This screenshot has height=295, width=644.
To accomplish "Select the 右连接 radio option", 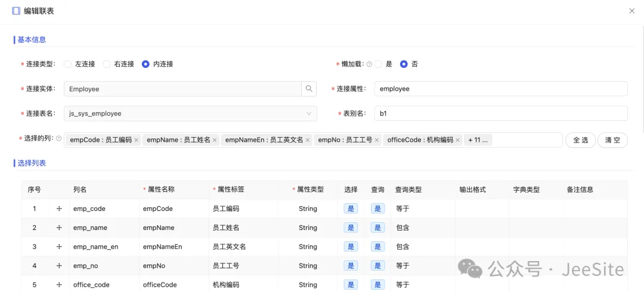I will point(107,64).
